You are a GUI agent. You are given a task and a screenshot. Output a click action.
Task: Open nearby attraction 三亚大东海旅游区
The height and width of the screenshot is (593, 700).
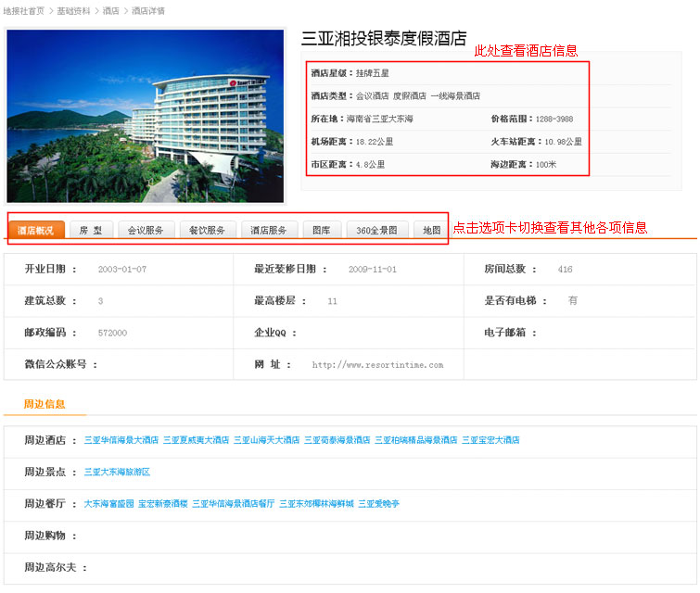117,472
